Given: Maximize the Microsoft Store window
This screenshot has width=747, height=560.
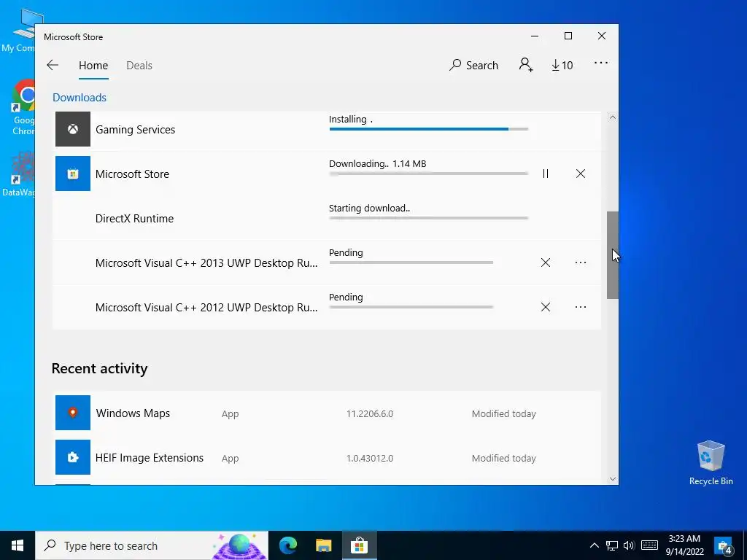Looking at the screenshot, I should coord(568,36).
